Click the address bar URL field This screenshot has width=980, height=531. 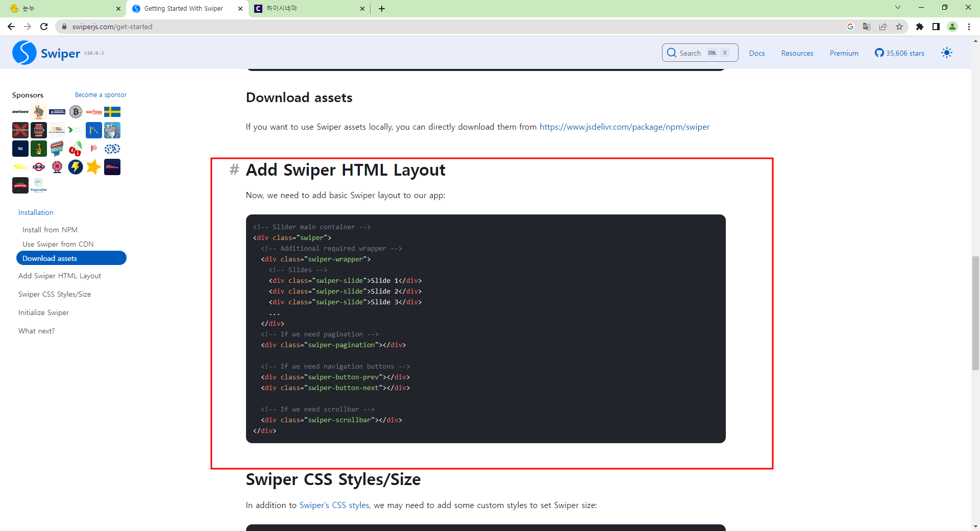click(x=449, y=27)
